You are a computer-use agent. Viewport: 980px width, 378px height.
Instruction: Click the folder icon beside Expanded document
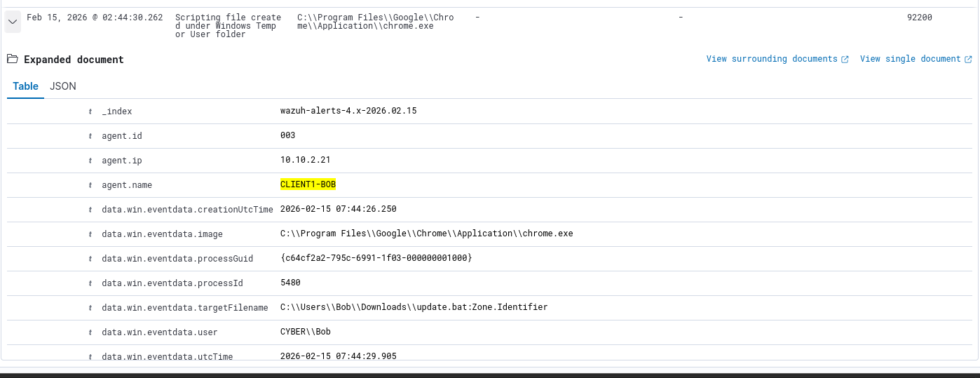(13, 60)
